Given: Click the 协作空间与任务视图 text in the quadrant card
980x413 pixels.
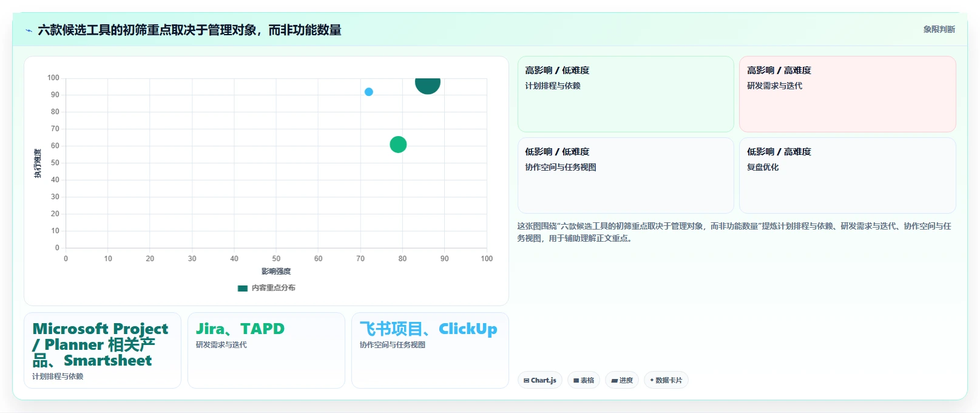Looking at the screenshot, I should 561,167.
